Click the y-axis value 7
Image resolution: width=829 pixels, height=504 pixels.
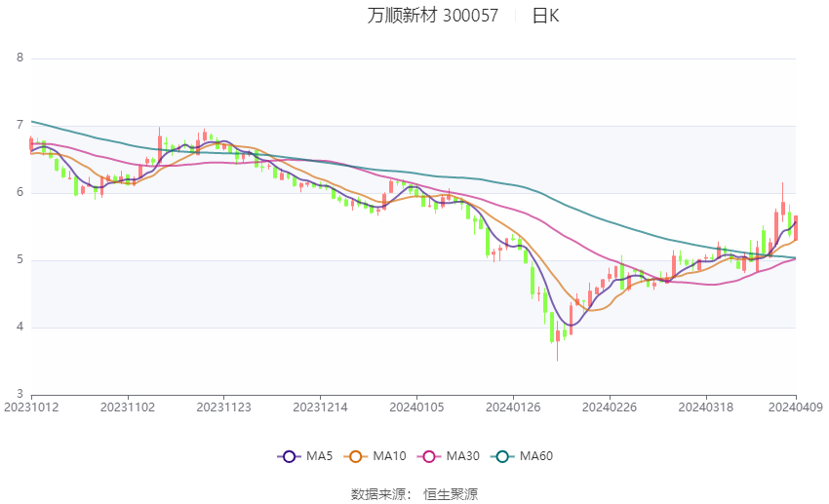(x=20, y=125)
